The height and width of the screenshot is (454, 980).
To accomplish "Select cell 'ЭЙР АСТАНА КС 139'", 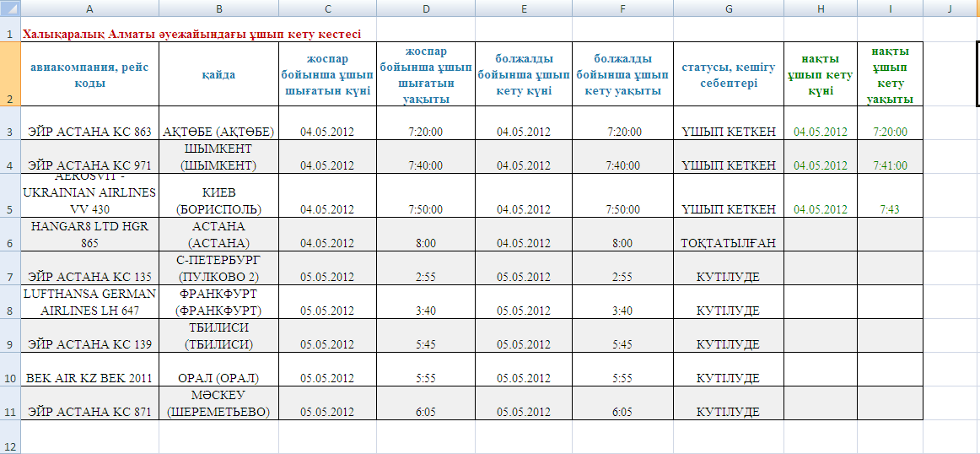I will [x=90, y=336].
